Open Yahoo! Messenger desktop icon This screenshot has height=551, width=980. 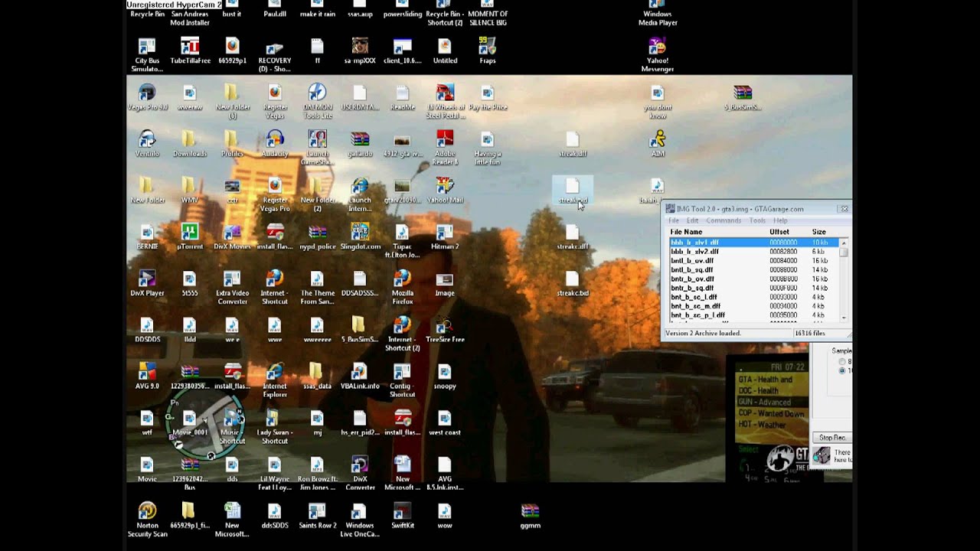(658, 55)
